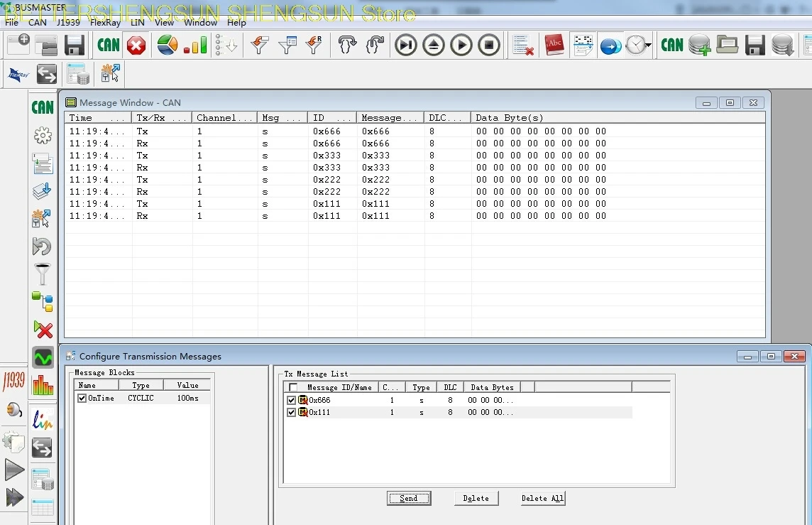This screenshot has height=525, width=812.
Task: Click the CYCLIC type cell of OnTime block
Action: tap(141, 398)
